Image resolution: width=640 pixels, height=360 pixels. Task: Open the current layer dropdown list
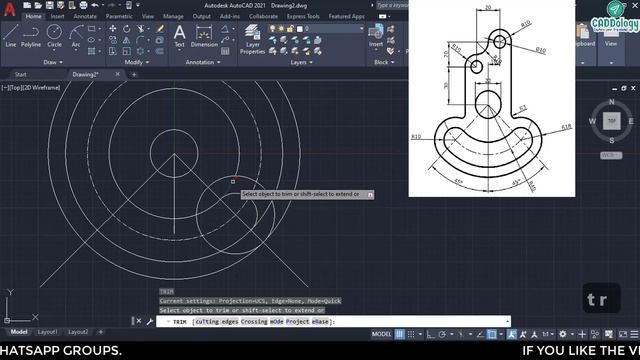[361, 29]
